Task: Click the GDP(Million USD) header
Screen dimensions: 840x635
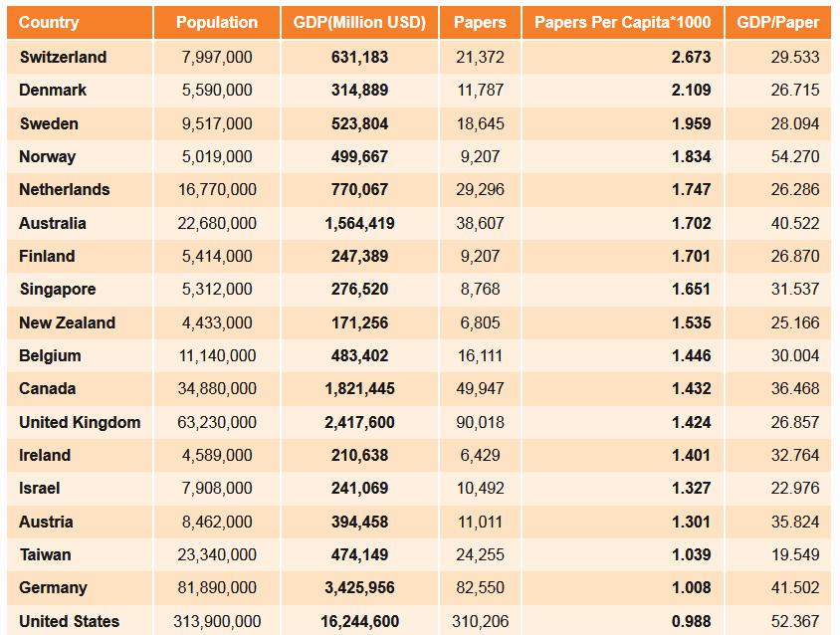Action: point(359,23)
